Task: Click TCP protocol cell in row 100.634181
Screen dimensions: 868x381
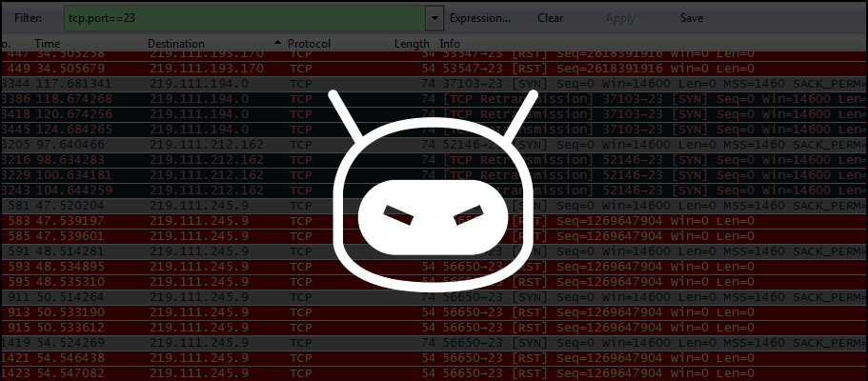Action: pos(300,175)
